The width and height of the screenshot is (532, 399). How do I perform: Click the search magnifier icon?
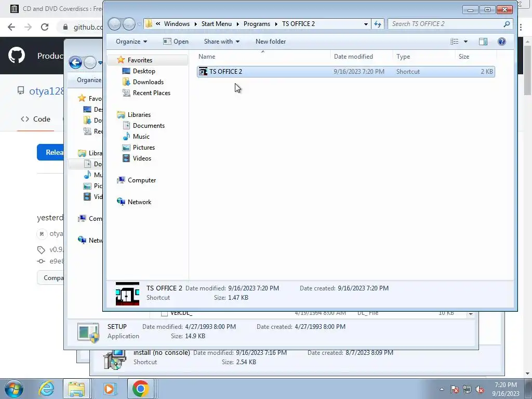[507, 24]
